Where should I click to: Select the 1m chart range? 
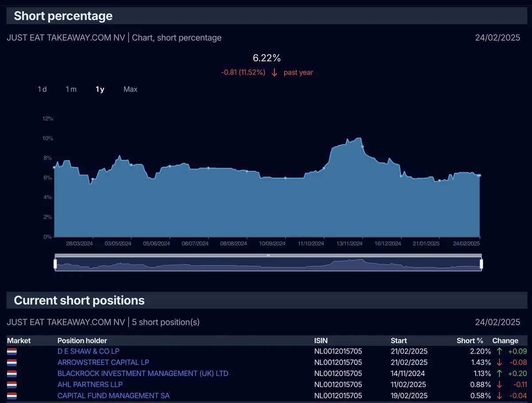pos(71,89)
